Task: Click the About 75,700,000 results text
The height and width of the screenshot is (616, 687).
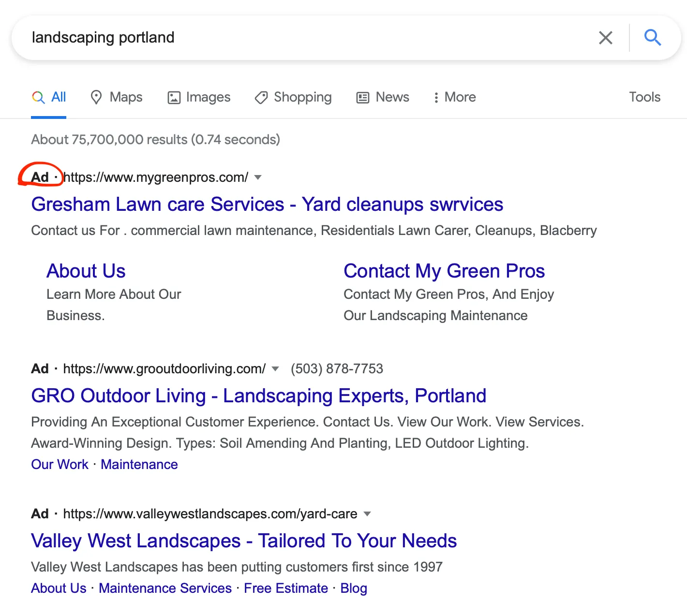Action: click(x=156, y=140)
